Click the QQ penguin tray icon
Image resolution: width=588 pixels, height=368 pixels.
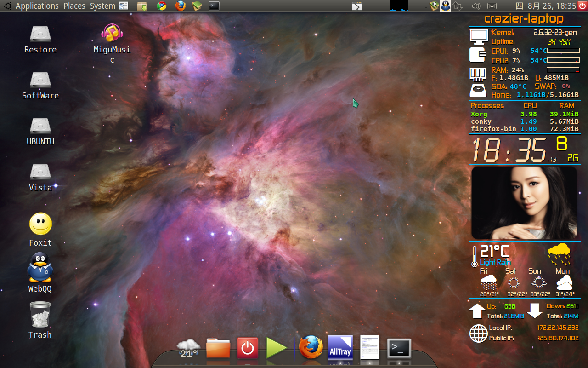(x=445, y=6)
